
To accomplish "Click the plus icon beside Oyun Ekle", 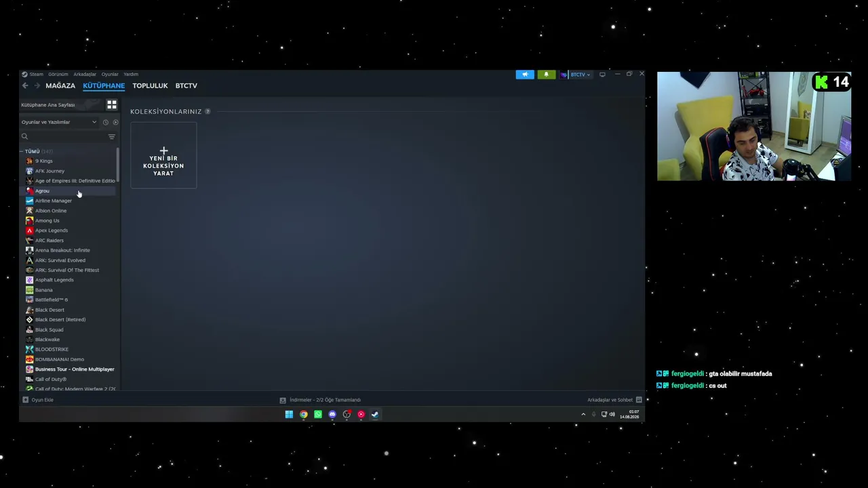I will coord(25,400).
